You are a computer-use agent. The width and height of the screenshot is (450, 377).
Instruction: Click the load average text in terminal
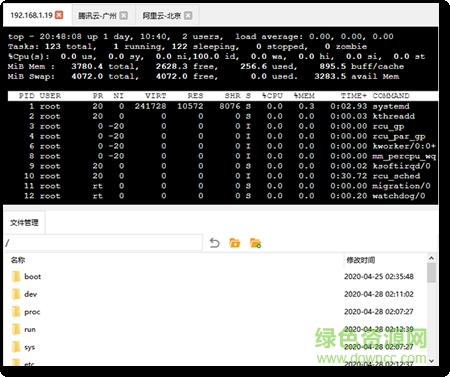point(314,37)
